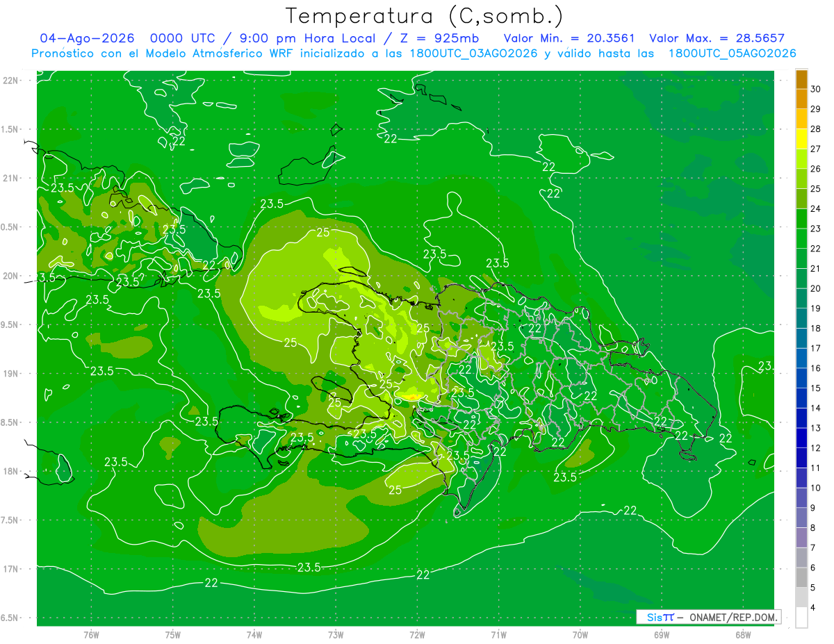
Task: Click the "18N" latitude axis label
Action: 11,471
